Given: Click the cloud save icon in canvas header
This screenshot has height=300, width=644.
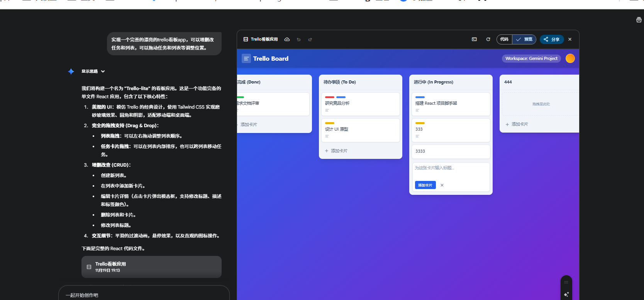Looking at the screenshot, I should 287,39.
